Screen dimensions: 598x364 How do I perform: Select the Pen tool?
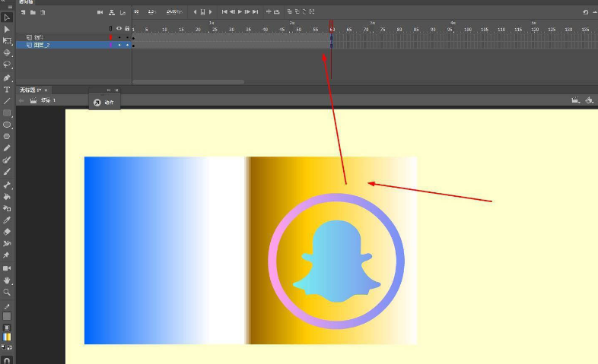pyautogui.click(x=7, y=78)
